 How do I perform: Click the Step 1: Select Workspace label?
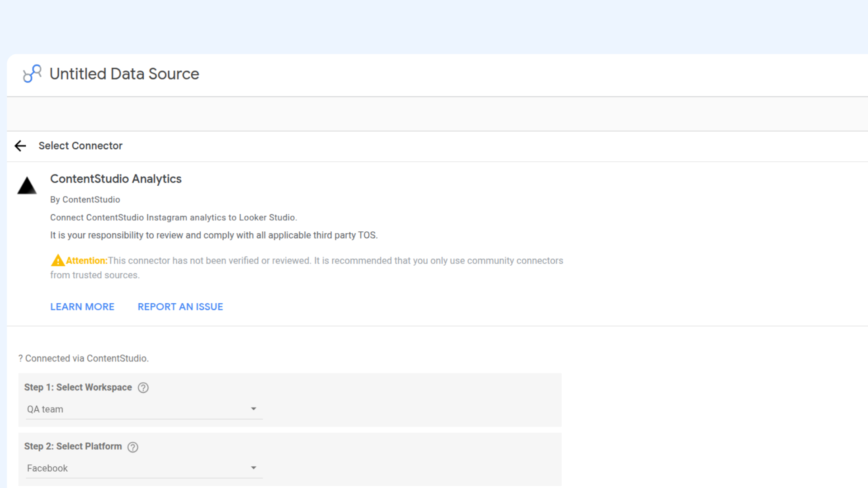coord(78,387)
